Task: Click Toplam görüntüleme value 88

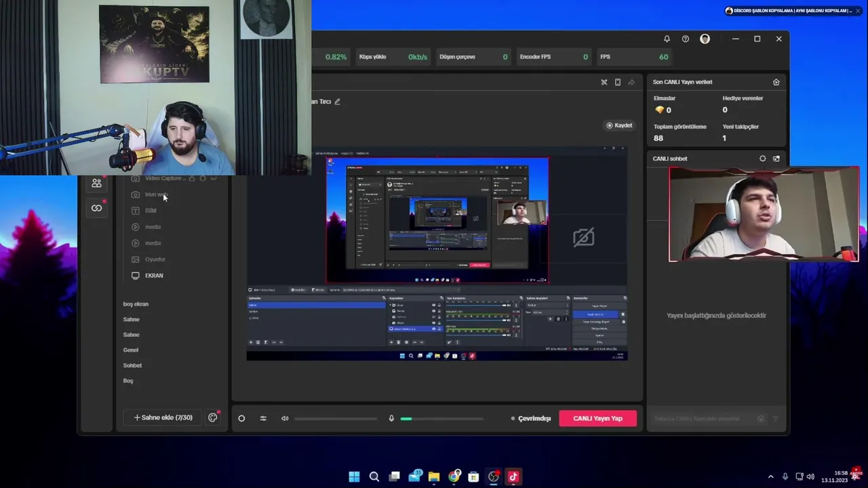Action: pyautogui.click(x=658, y=138)
